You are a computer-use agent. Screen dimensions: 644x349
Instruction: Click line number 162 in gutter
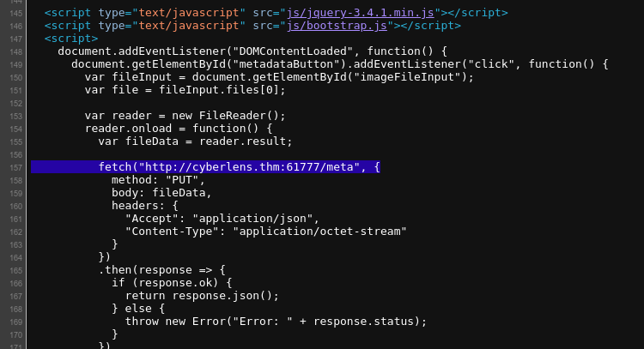click(x=15, y=232)
